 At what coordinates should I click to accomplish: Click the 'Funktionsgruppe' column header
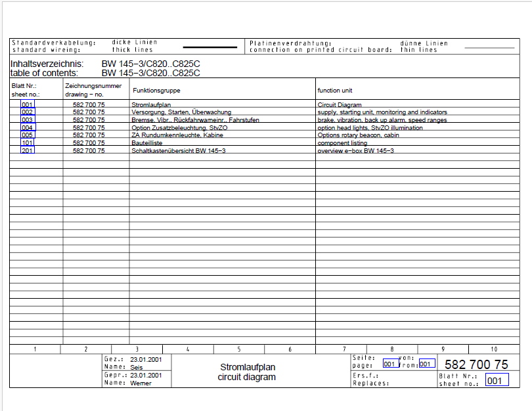[156, 91]
